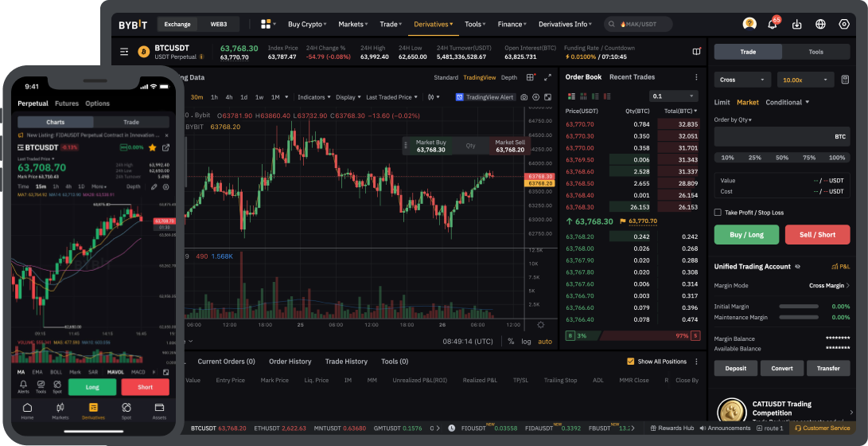Open the Cross margin mode dropdown
Image resolution: width=868 pixels, height=446 pixels.
742,80
